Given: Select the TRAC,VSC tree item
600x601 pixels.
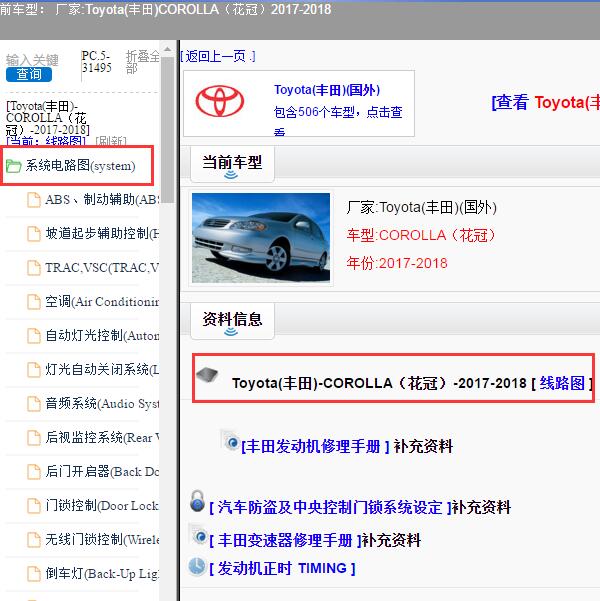Looking at the screenshot, I should point(102,268).
